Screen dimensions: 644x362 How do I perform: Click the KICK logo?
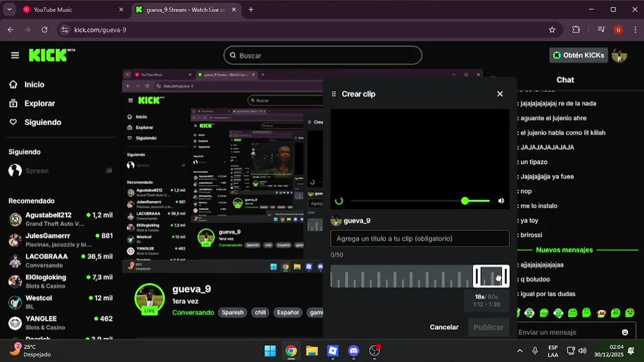pyautogui.click(x=51, y=55)
